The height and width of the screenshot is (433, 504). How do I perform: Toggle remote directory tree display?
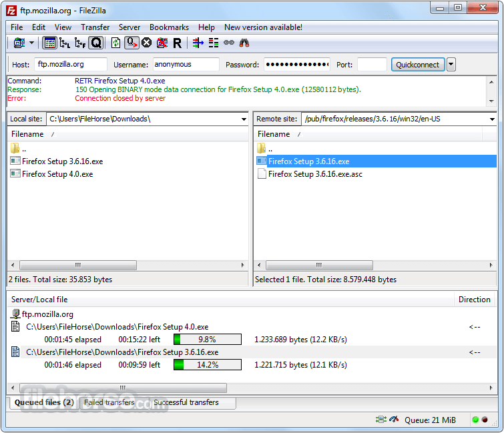80,43
